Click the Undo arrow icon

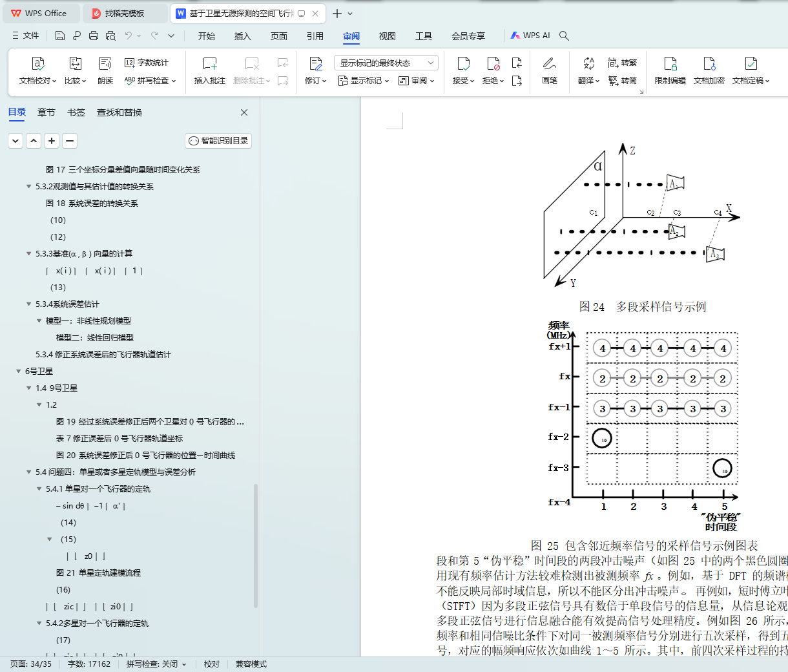[129, 36]
